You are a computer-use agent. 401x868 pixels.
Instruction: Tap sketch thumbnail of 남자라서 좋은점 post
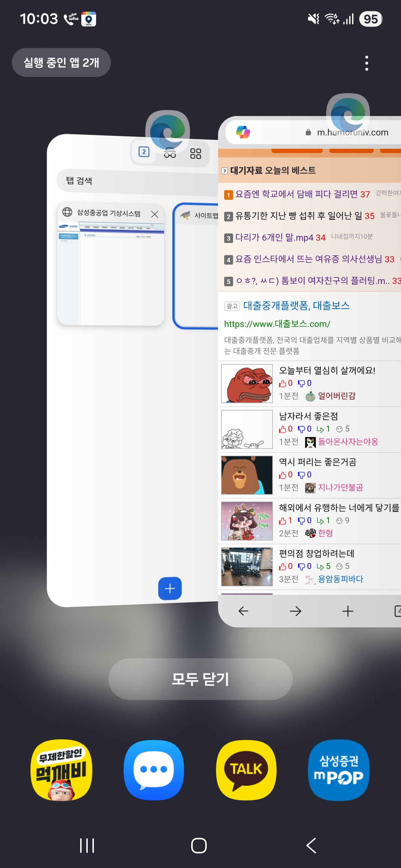[x=247, y=430]
